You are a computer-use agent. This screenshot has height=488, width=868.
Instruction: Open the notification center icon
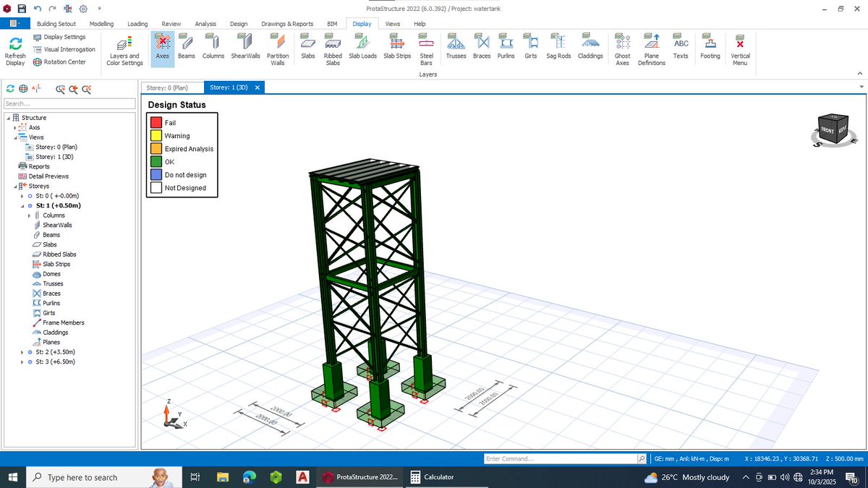(851, 477)
